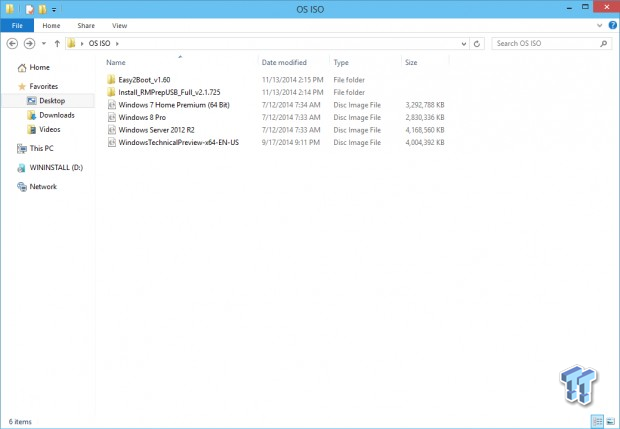Viewport: 620px width, 429px height.
Task: Sort by the Type column header
Action: point(341,62)
